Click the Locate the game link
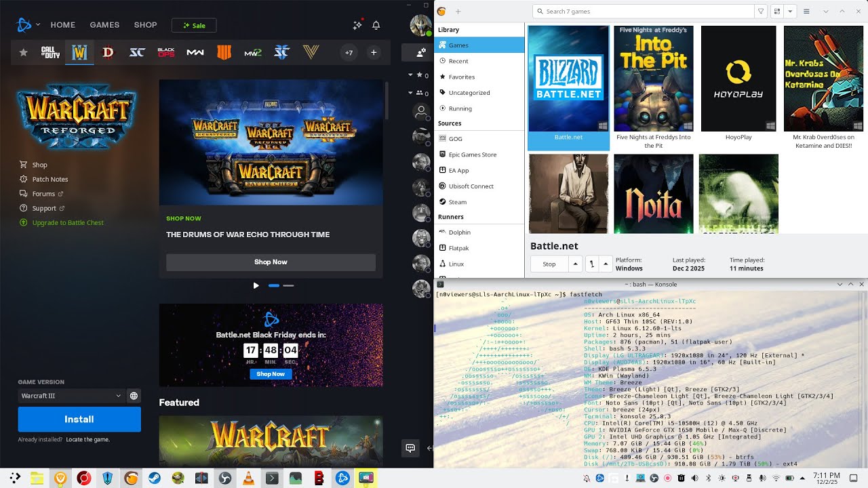Image resolution: width=868 pixels, height=488 pixels. pyautogui.click(x=87, y=440)
